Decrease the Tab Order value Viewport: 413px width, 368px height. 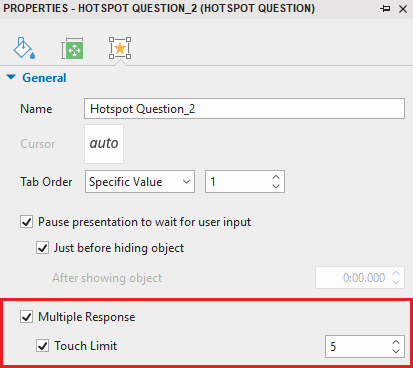pyautogui.click(x=276, y=186)
